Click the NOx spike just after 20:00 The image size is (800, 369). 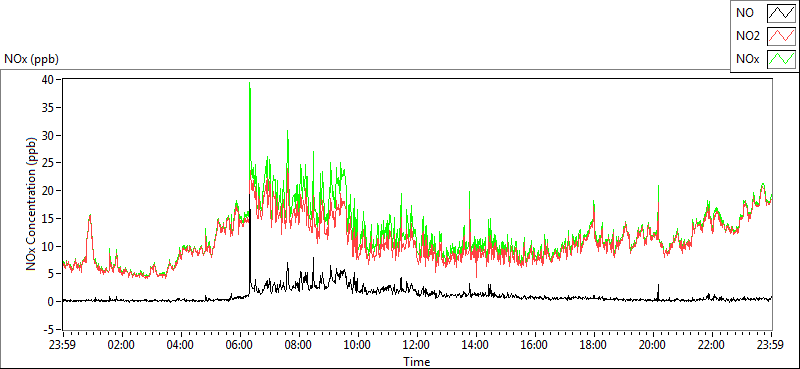pyautogui.click(x=658, y=212)
